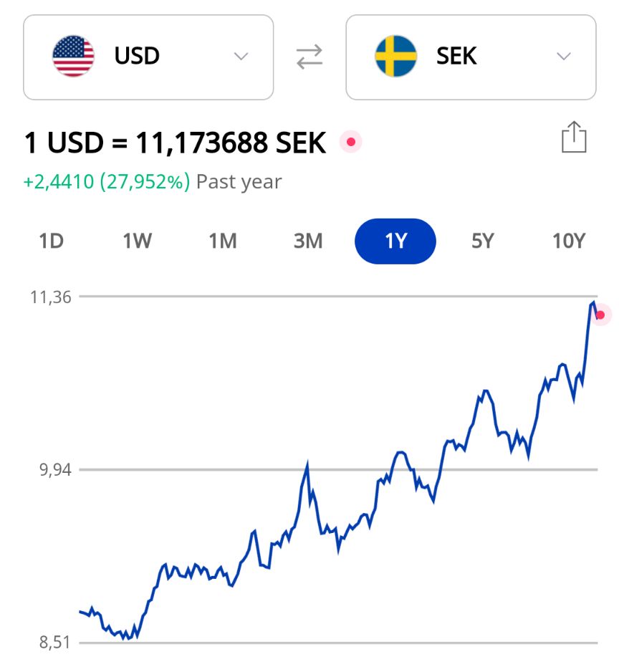Select the 1W time range
The width and height of the screenshot is (619, 672).
tap(137, 241)
